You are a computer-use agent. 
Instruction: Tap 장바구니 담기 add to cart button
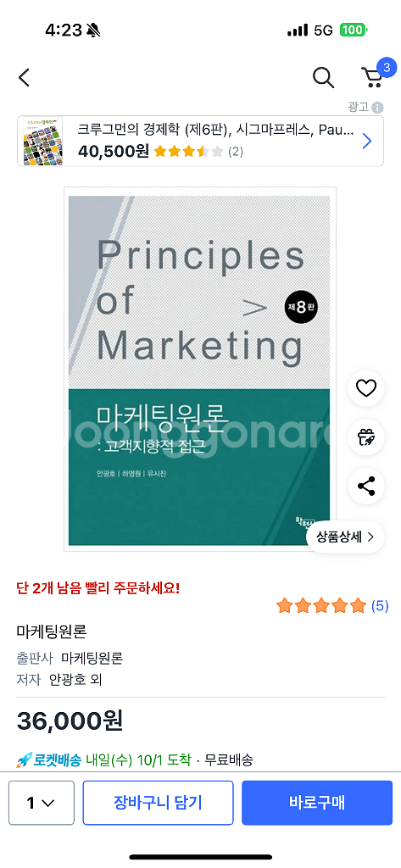tap(159, 803)
